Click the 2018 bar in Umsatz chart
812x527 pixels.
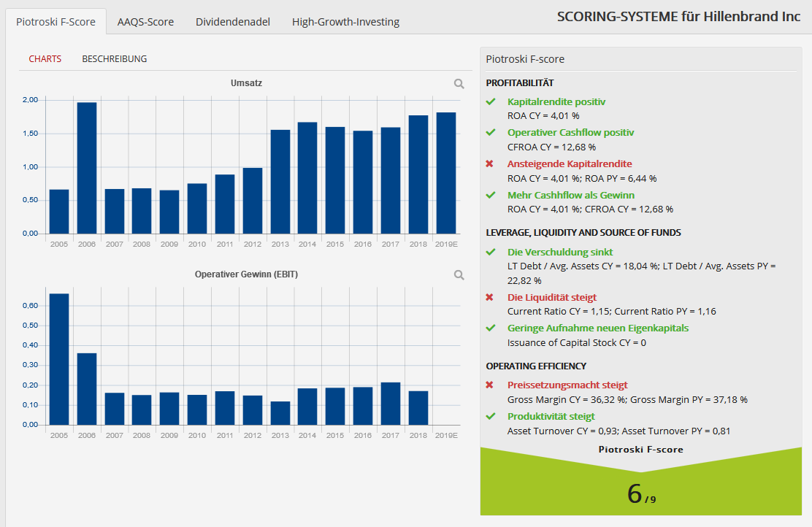tap(418, 174)
